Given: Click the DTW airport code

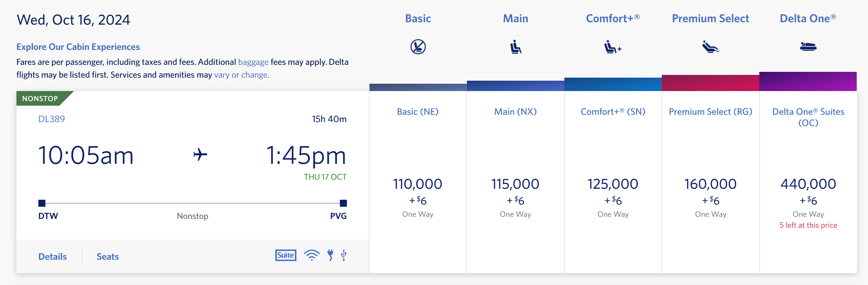Looking at the screenshot, I should tap(48, 216).
